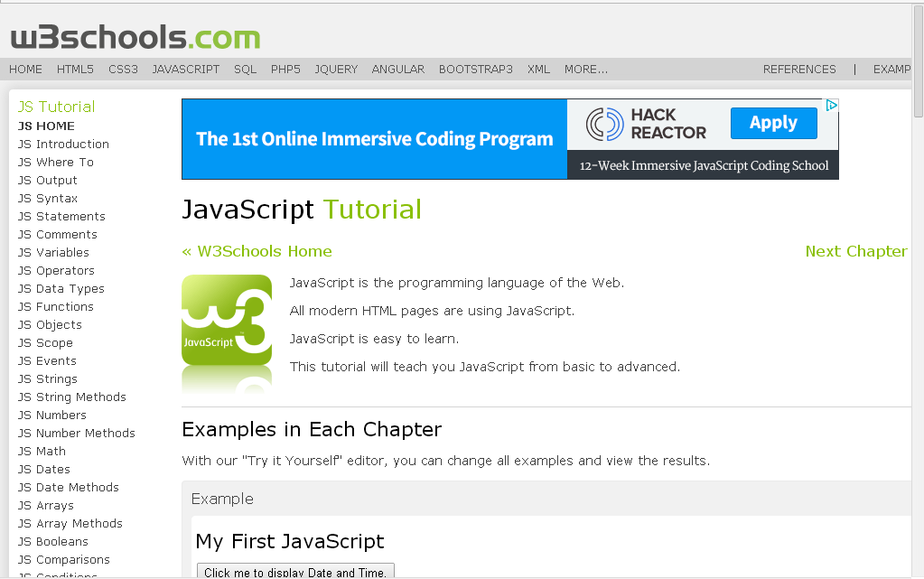This screenshot has width=924, height=579.
Task: Open JS Introduction in the sidebar
Action: pos(63,144)
